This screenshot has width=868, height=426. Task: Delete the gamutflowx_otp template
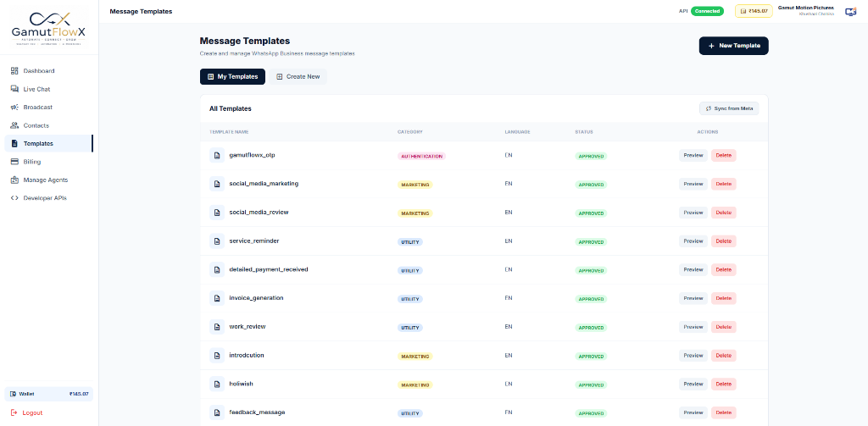(724, 156)
